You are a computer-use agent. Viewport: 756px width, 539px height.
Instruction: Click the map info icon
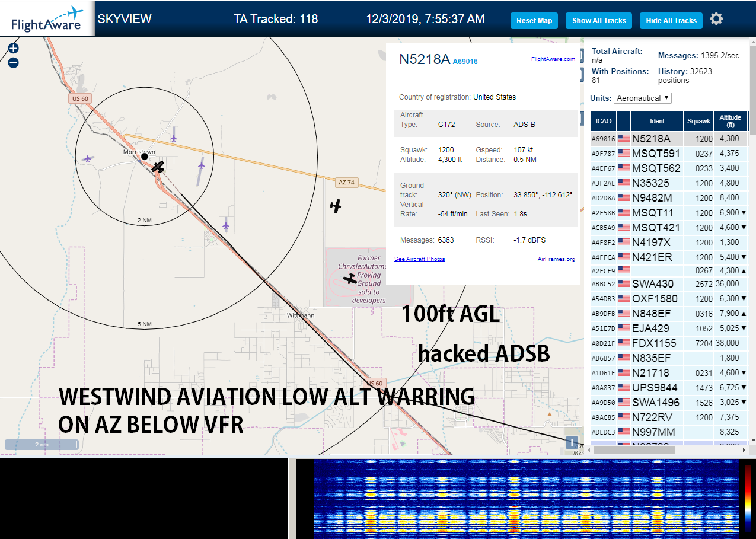(x=572, y=442)
